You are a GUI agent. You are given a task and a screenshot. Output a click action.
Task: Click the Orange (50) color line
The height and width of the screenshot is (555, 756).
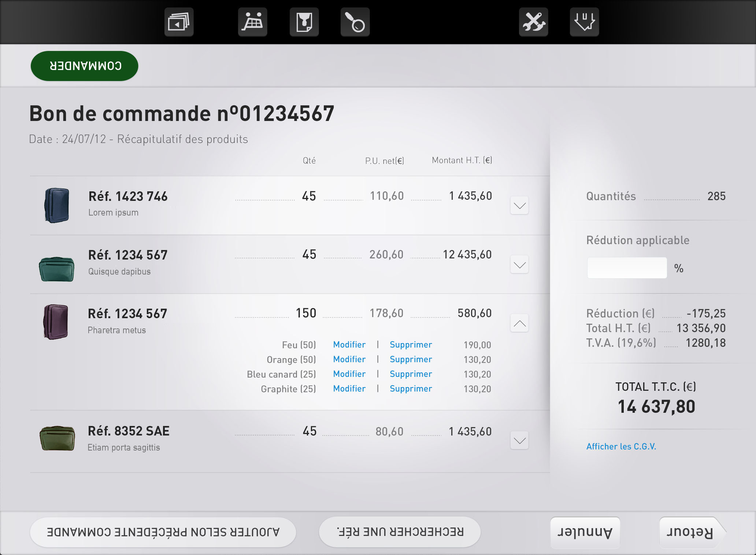pyautogui.click(x=291, y=360)
